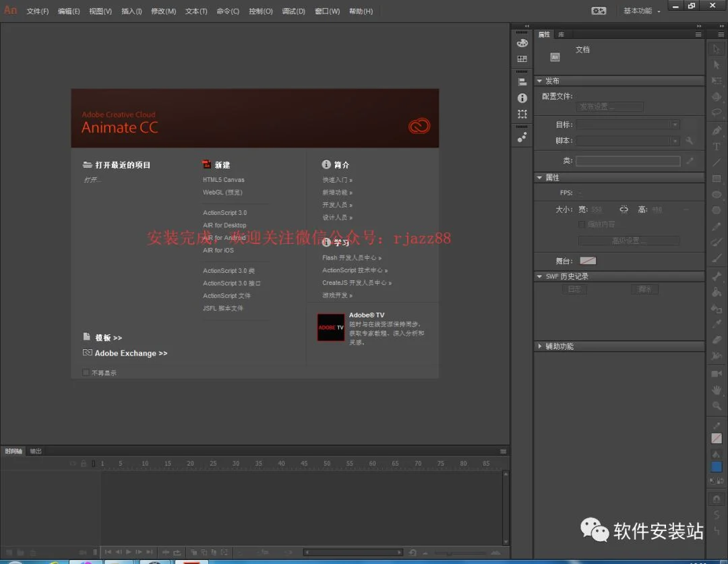
Task: Click the blue fill color swatch
Action: [x=717, y=466]
